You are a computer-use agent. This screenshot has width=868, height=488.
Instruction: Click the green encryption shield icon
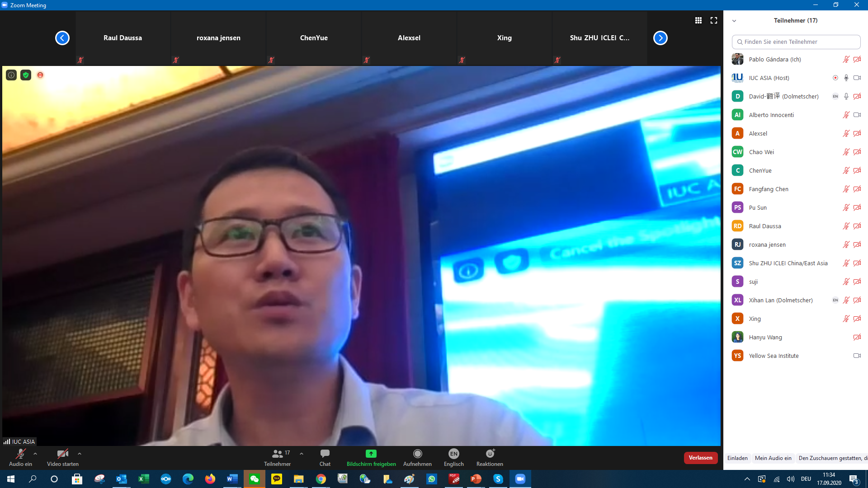click(26, 75)
